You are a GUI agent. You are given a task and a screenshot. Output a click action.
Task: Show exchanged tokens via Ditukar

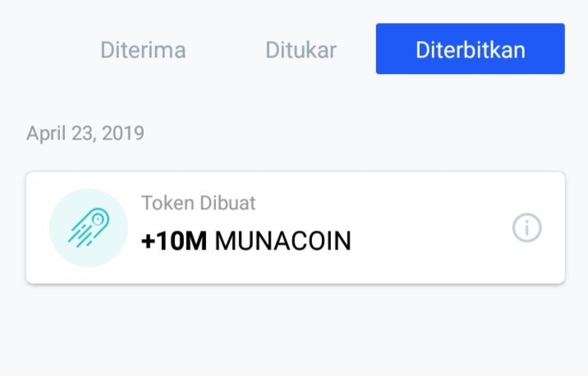301,49
